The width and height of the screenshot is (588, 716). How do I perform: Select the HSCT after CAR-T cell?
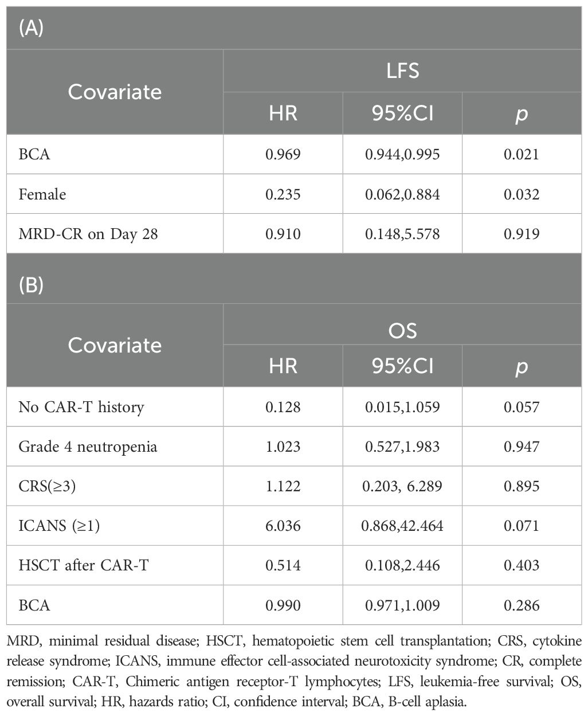[x=84, y=565]
